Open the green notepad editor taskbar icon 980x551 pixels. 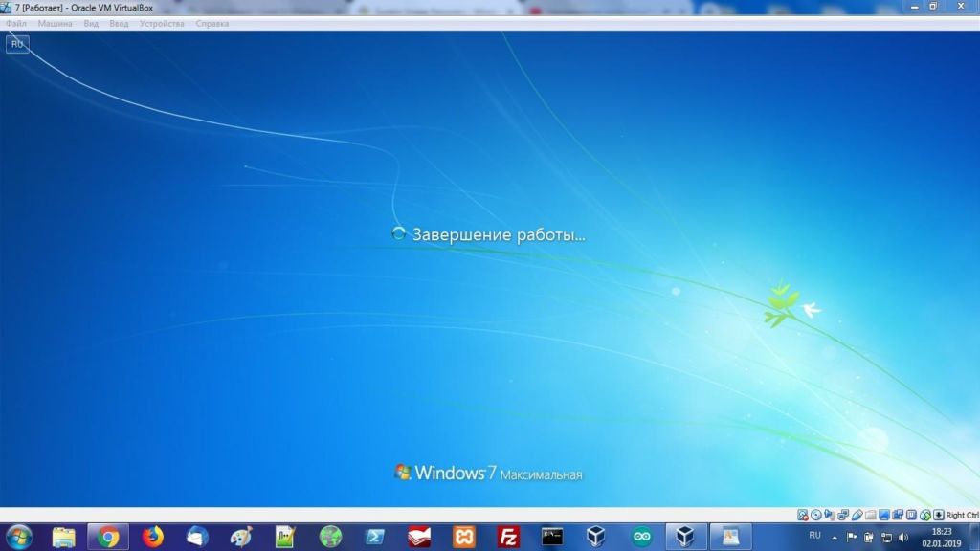[285, 538]
